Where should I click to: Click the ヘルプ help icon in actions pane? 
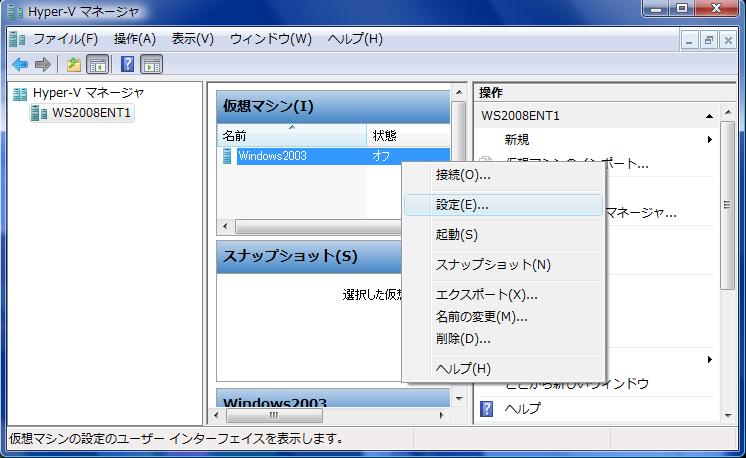click(487, 408)
